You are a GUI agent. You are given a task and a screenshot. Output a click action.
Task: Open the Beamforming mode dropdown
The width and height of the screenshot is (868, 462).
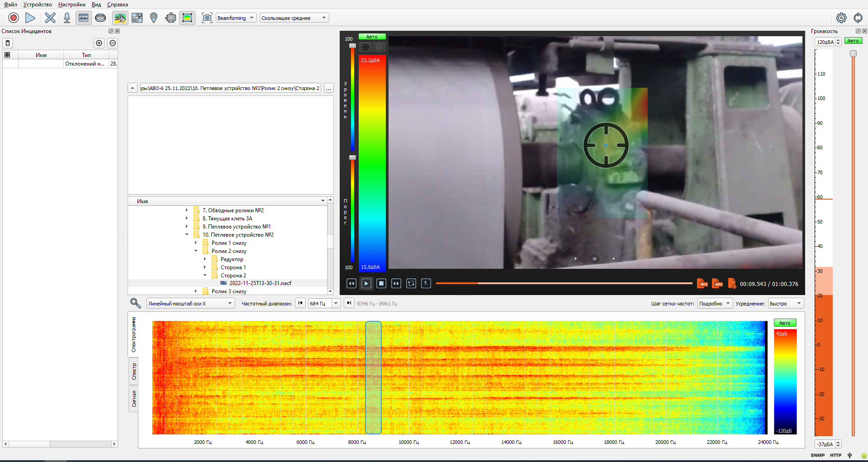pyautogui.click(x=236, y=18)
